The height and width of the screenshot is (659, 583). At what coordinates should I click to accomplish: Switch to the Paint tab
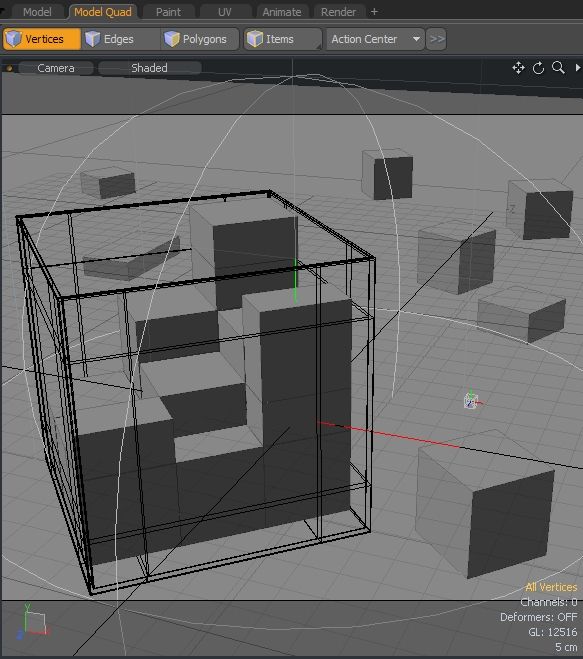pyautogui.click(x=169, y=12)
